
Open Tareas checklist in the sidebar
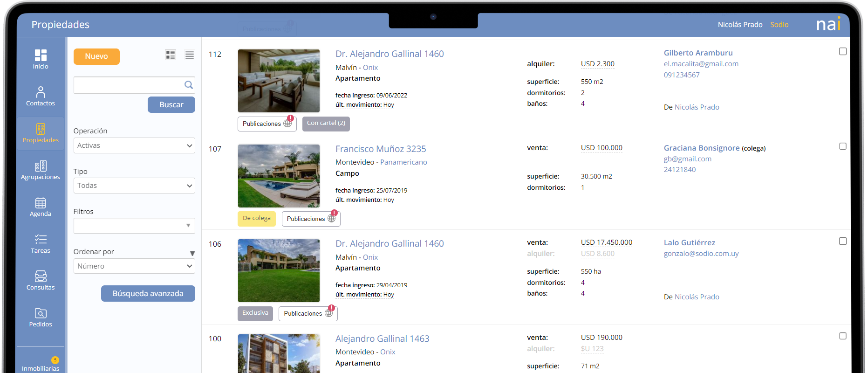(x=41, y=243)
